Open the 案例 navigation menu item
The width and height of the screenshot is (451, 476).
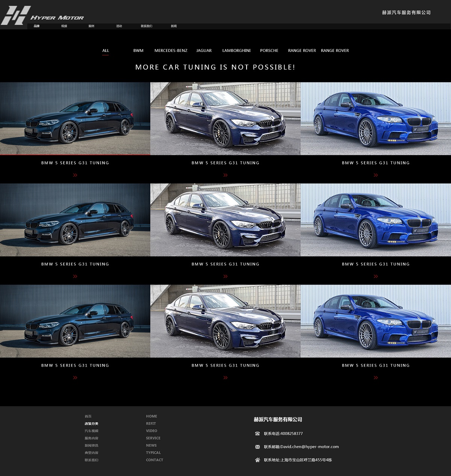(x=91, y=26)
